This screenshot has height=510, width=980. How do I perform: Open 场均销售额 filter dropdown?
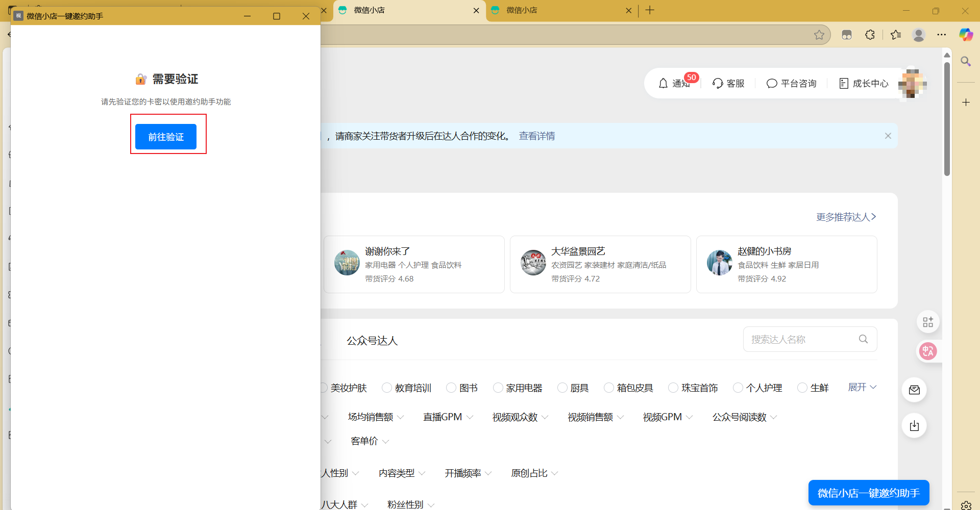376,417
